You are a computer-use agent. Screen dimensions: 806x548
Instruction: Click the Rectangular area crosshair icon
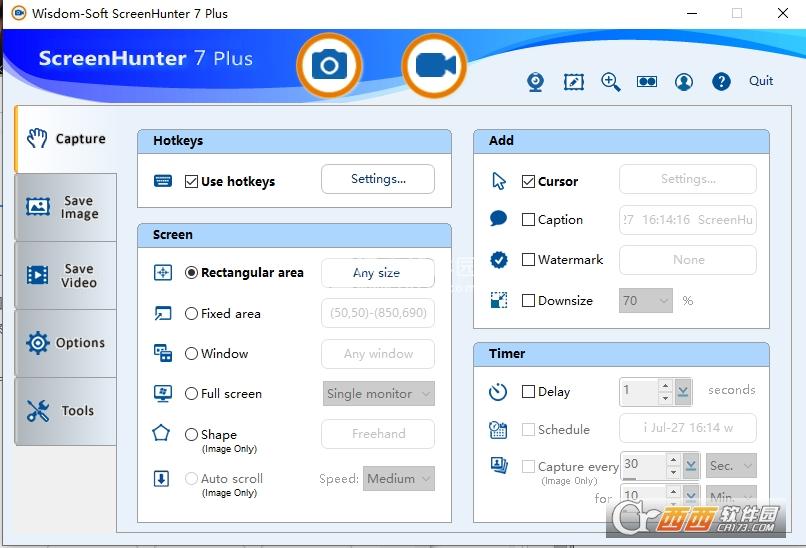point(163,272)
